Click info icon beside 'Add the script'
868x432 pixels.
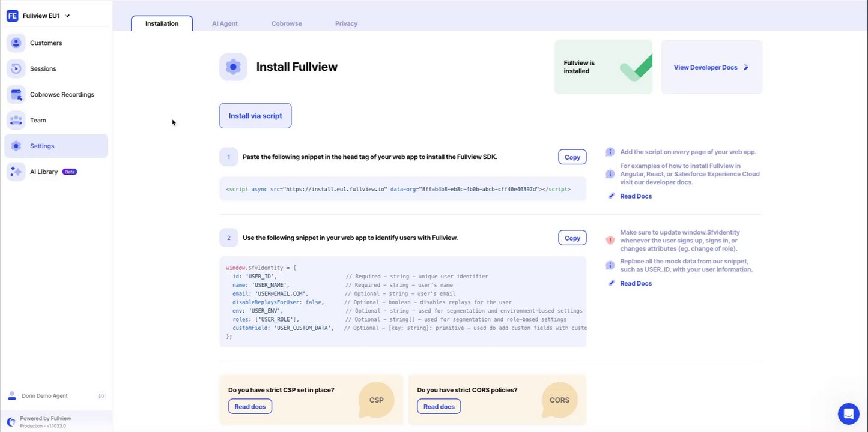coord(610,152)
